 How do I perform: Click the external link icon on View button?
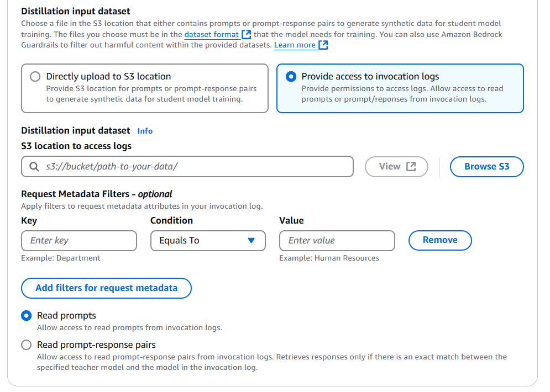pos(411,166)
